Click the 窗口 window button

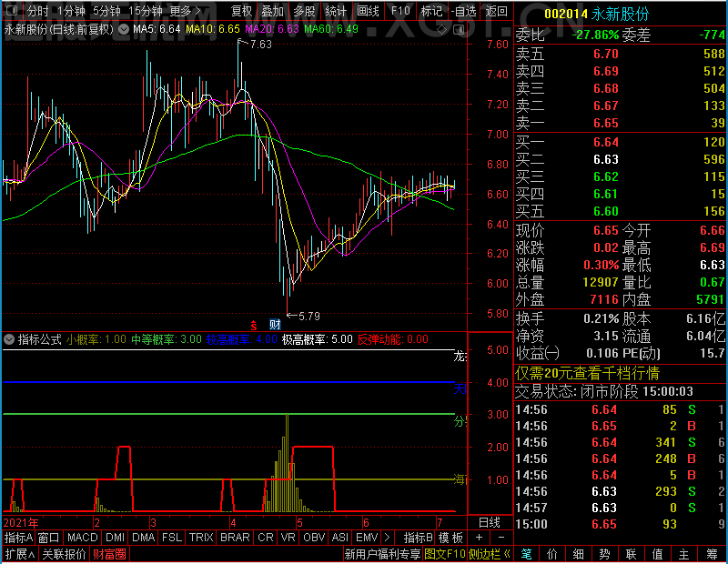click(x=49, y=538)
